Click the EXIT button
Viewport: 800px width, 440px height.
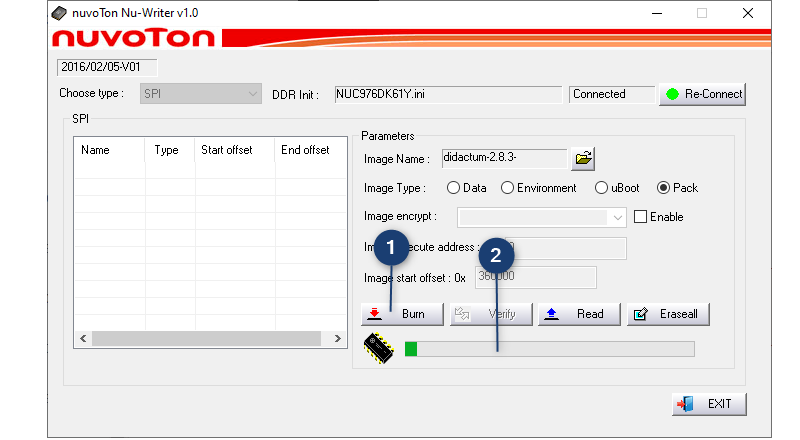point(709,404)
